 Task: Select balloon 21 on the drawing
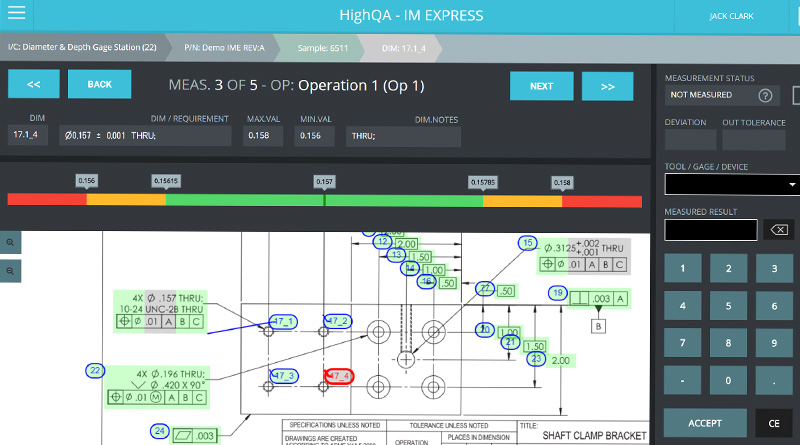510,342
